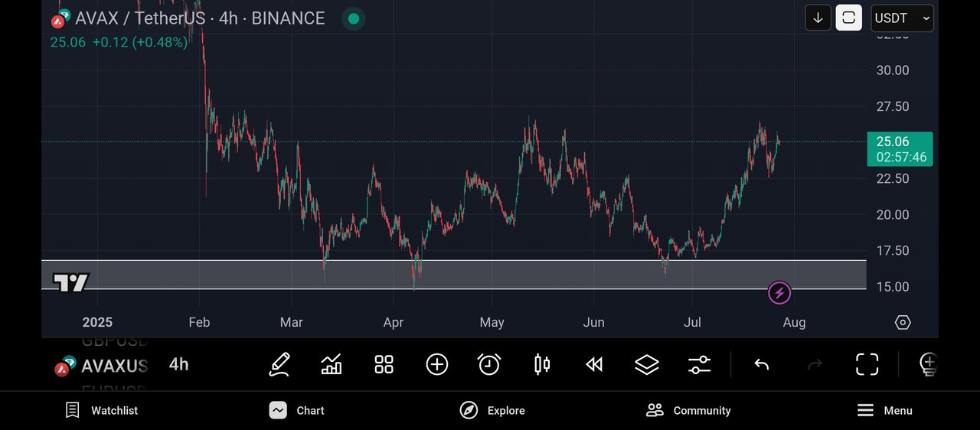Click the TradingView logo on chart

click(x=70, y=282)
